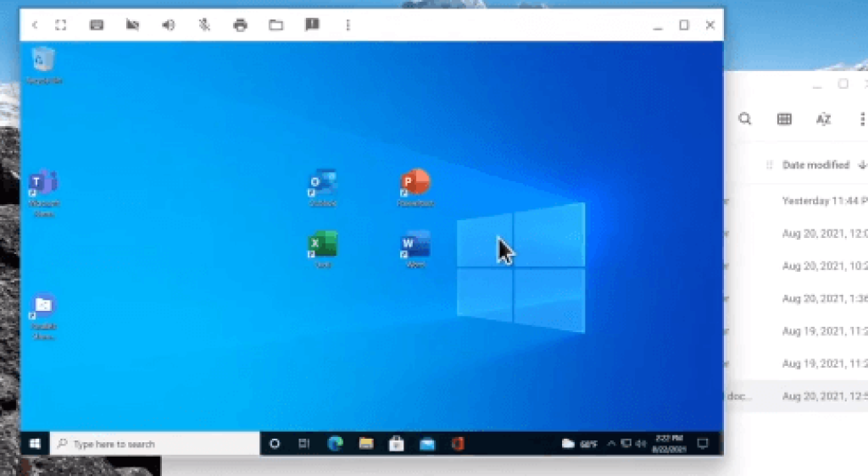The height and width of the screenshot is (476, 868).
Task: Click the weather widget on taskbar
Action: click(580, 443)
